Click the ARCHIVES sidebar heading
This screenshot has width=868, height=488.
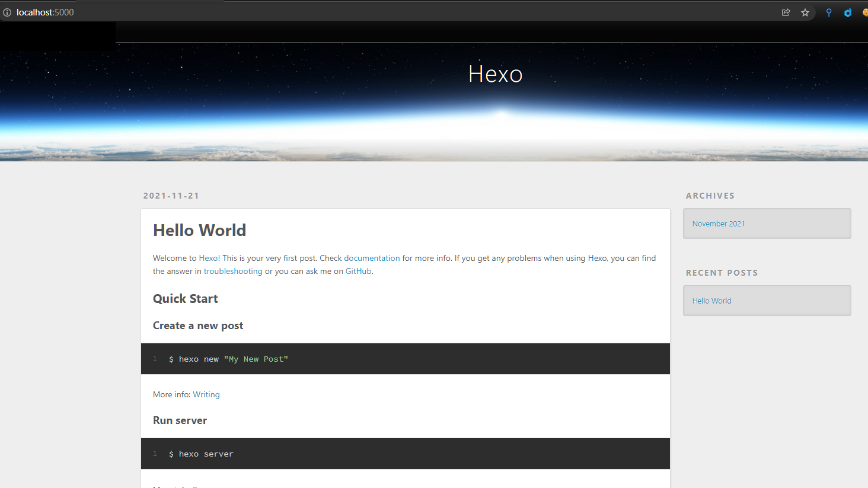710,196
